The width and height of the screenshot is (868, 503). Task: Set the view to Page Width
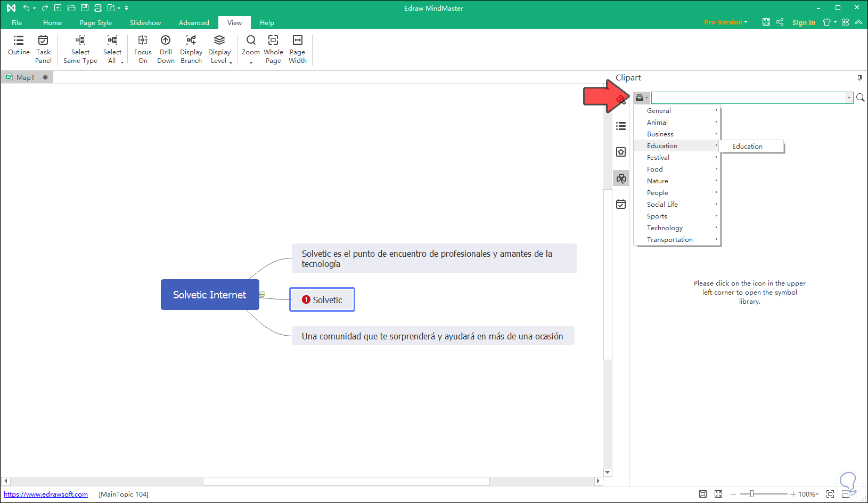click(298, 49)
